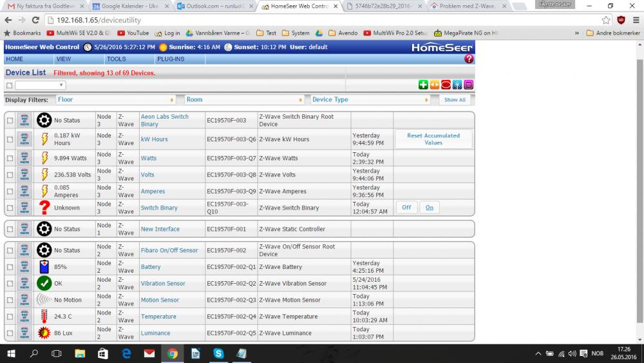Viewport: 644px width, 363px height.
Task: Open the Floor filter dropdown
Action: [x=115, y=100]
